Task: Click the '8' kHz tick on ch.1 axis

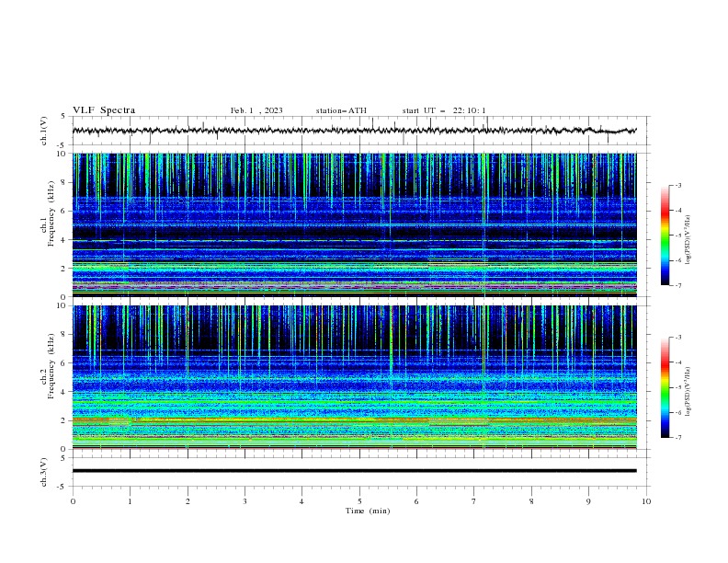Action: [x=64, y=182]
